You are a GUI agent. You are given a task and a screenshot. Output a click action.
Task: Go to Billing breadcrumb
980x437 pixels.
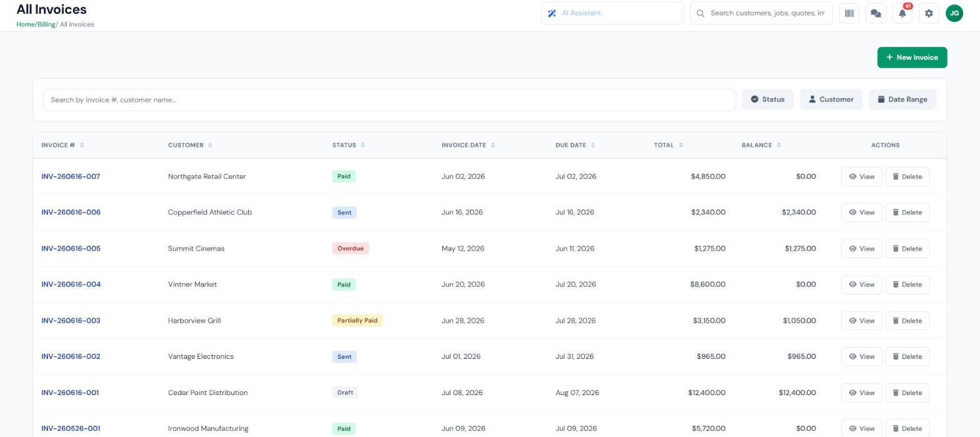(46, 24)
